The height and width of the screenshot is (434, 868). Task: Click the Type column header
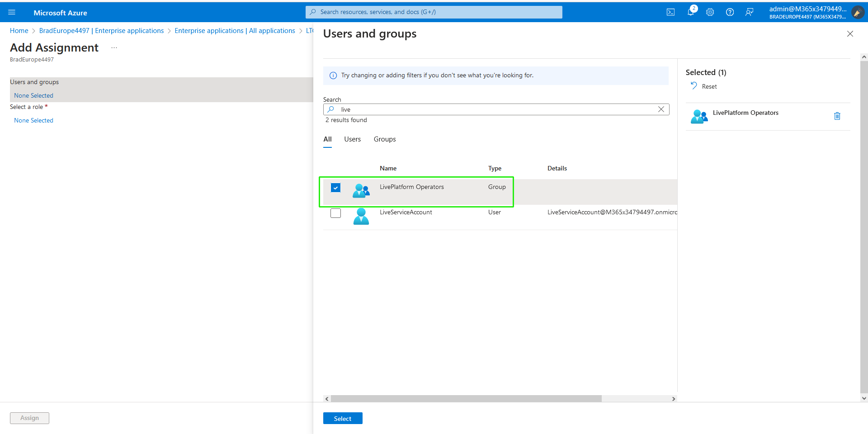[495, 168]
